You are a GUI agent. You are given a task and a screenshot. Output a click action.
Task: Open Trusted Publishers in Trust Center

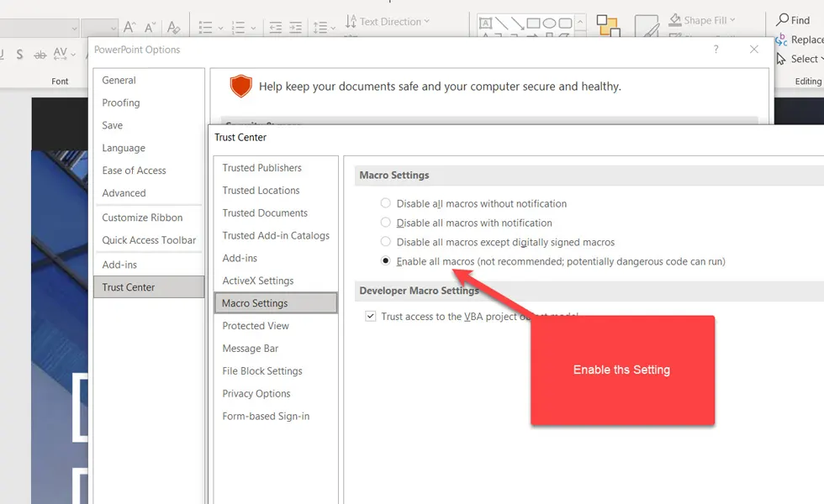point(276,168)
